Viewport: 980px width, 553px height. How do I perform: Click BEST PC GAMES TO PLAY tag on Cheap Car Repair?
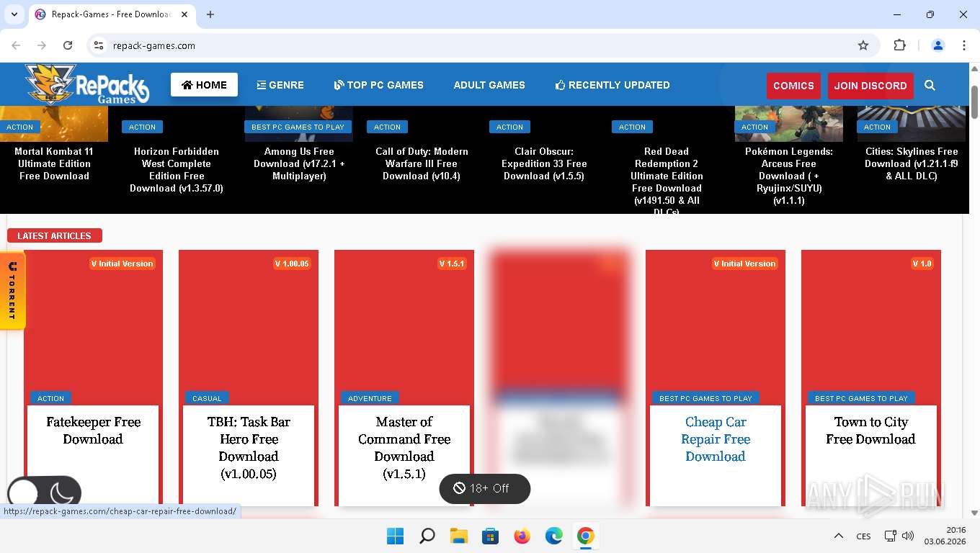(x=705, y=398)
